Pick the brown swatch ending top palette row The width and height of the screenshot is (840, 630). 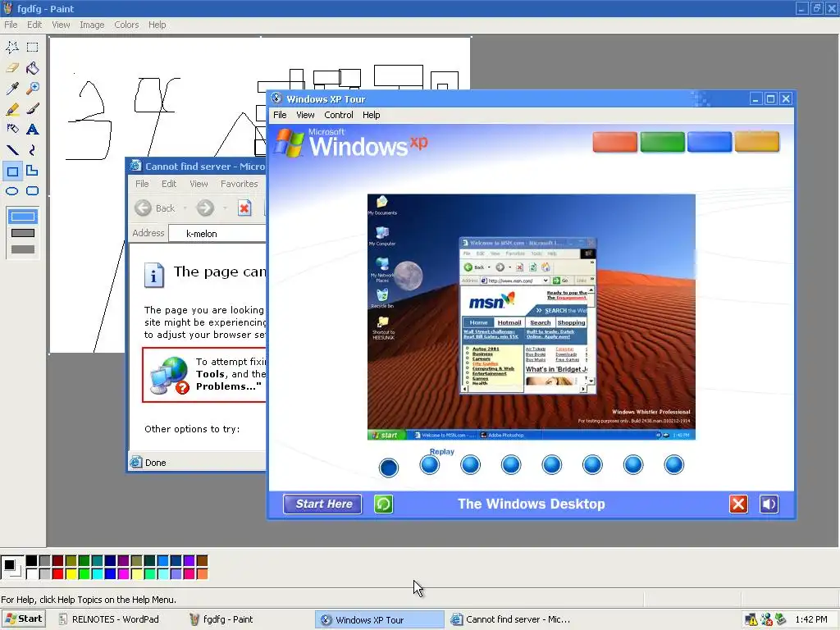(x=202, y=561)
